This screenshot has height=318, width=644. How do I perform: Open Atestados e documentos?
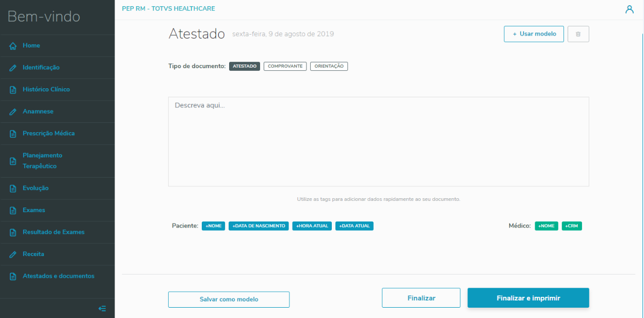pyautogui.click(x=57, y=276)
